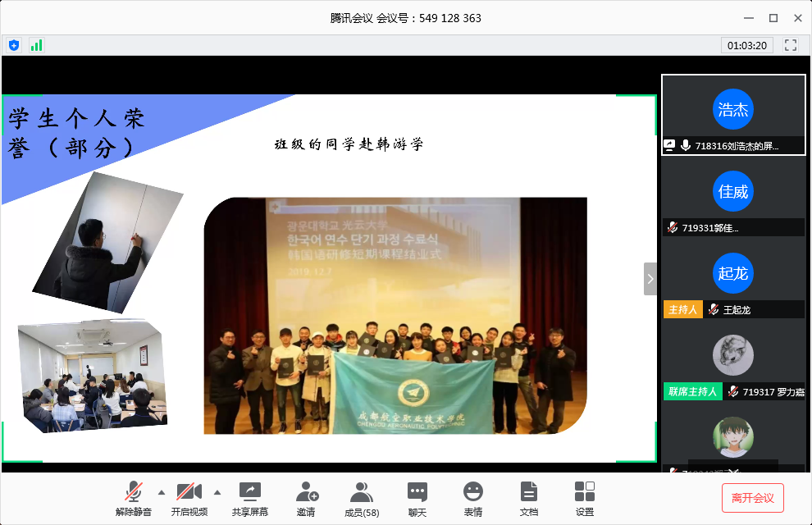The image size is (812, 525).
Task: Click the orange 主持人 host badge
Action: click(x=683, y=309)
